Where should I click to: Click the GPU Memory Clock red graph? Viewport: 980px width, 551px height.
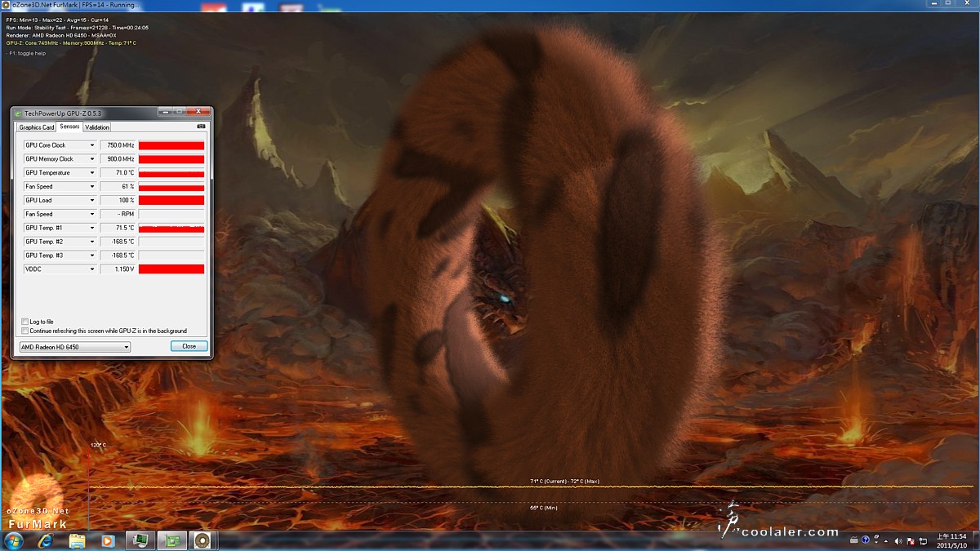pyautogui.click(x=171, y=159)
